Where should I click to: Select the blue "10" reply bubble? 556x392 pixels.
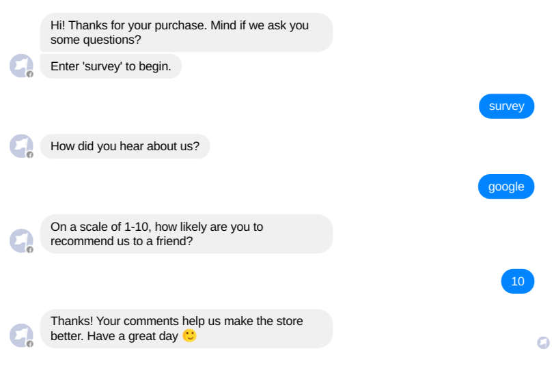517,281
